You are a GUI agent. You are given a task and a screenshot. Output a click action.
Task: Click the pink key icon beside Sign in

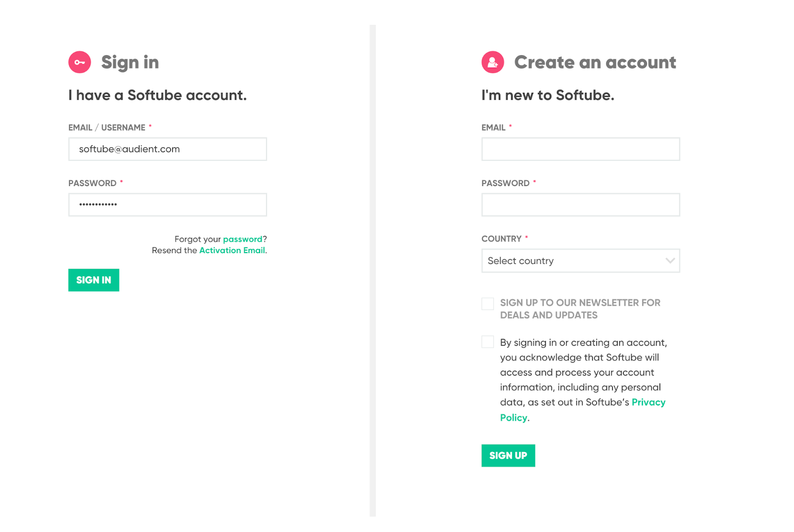point(79,62)
